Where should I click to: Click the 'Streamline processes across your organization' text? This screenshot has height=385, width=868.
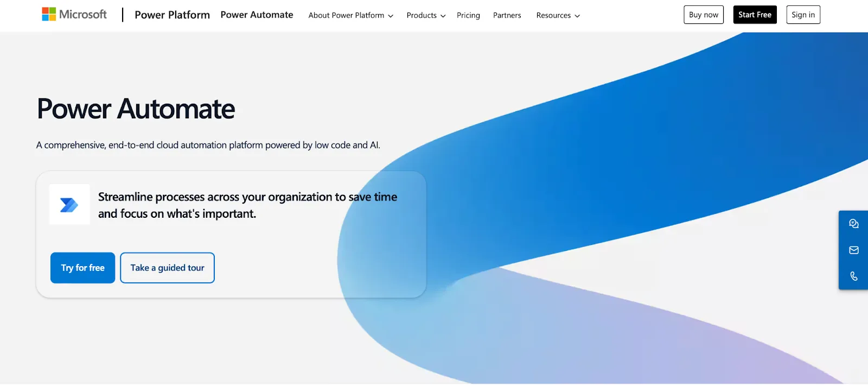[x=247, y=205]
